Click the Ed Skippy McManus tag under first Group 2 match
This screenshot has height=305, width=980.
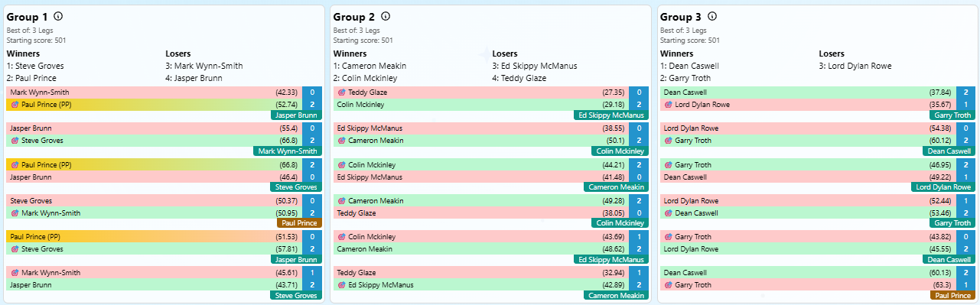click(x=610, y=115)
